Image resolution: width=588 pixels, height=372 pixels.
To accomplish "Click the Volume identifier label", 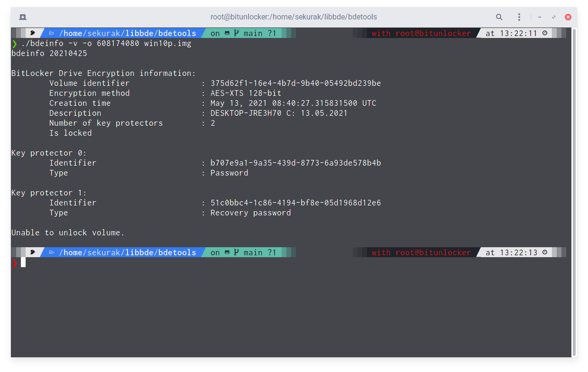I will pos(90,83).
